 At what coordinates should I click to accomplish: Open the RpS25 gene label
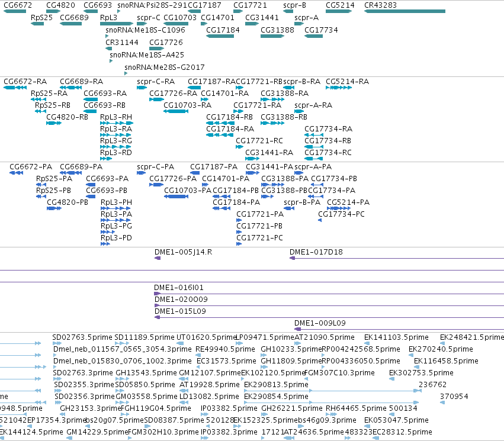41,18
